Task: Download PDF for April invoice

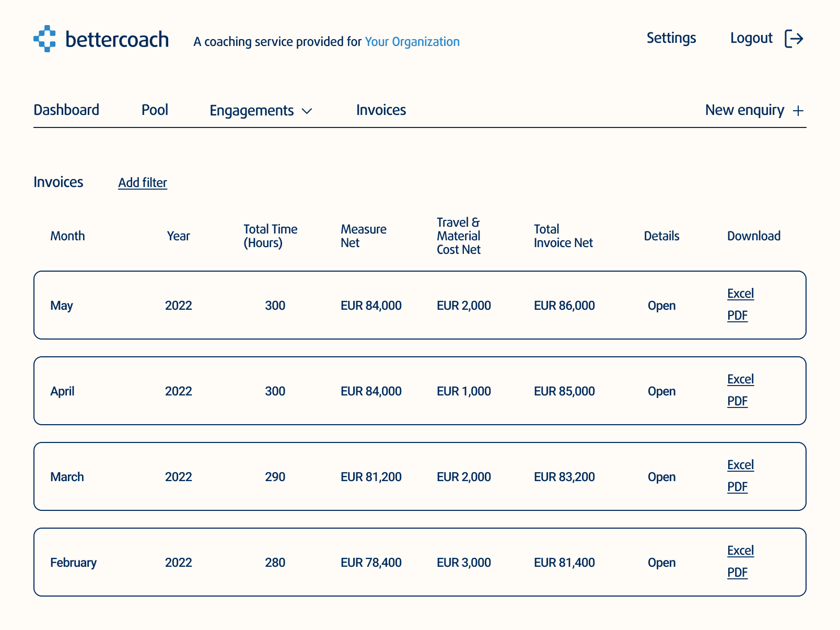Action: coord(737,401)
